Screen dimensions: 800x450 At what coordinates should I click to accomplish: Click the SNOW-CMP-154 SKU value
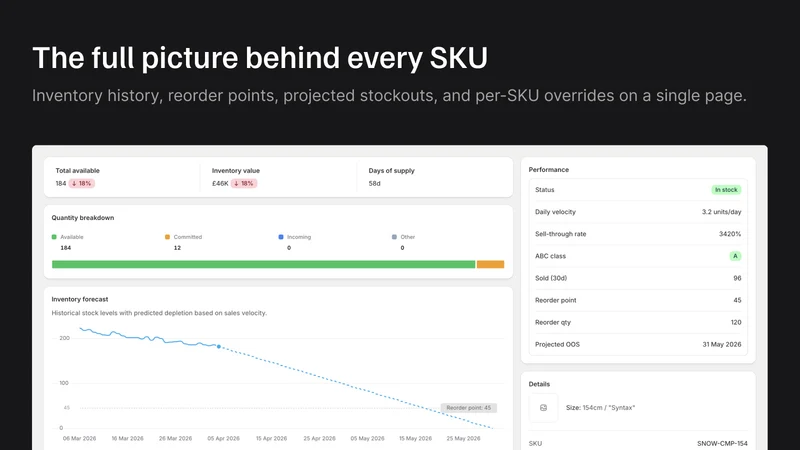point(722,443)
